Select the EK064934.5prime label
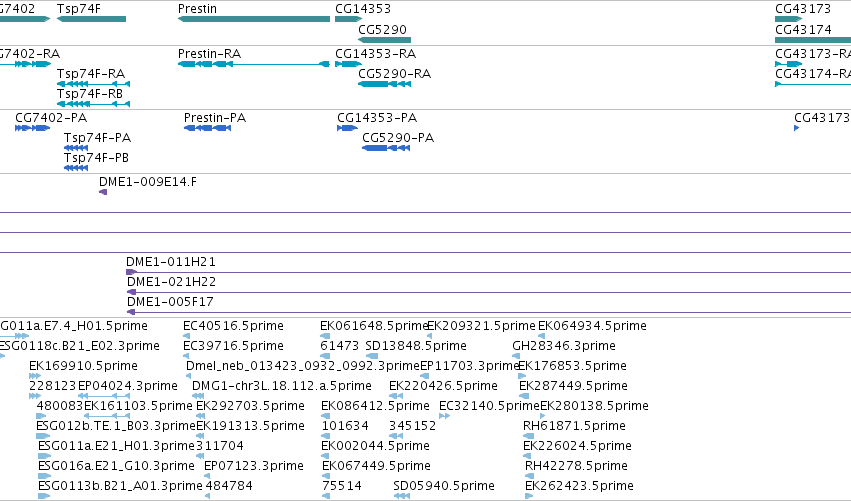This screenshot has width=851, height=501. click(592, 326)
